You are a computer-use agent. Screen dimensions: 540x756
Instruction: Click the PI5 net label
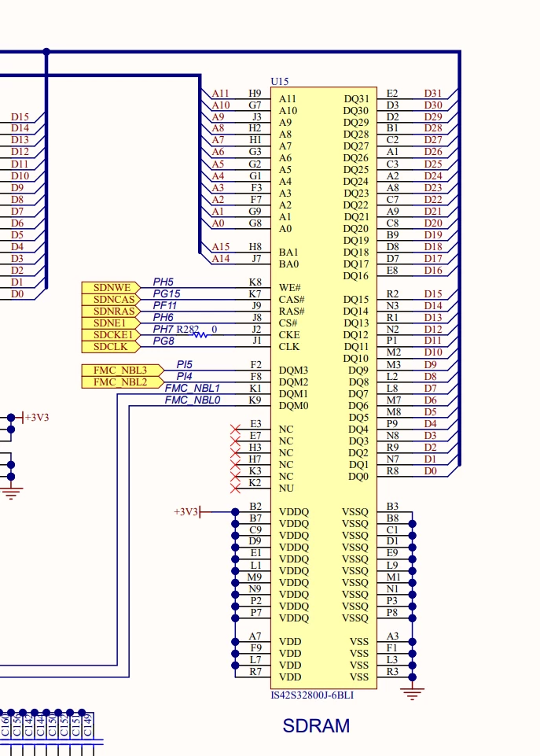click(x=184, y=364)
